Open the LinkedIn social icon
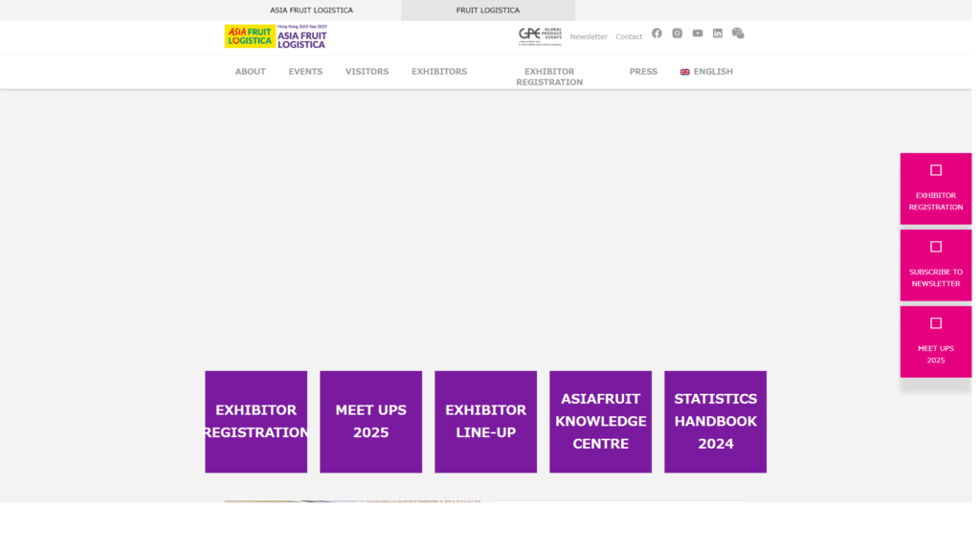 point(718,33)
